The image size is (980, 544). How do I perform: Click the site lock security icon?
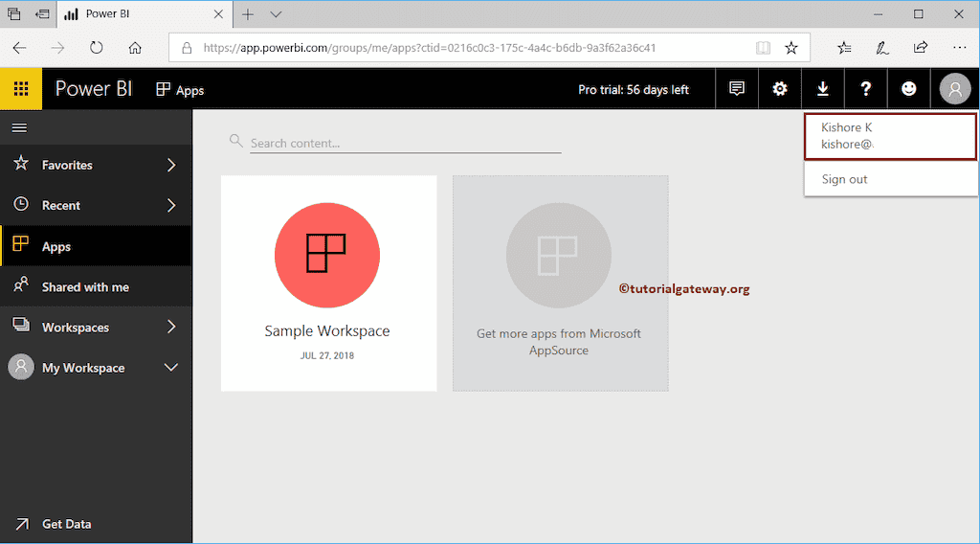187,48
